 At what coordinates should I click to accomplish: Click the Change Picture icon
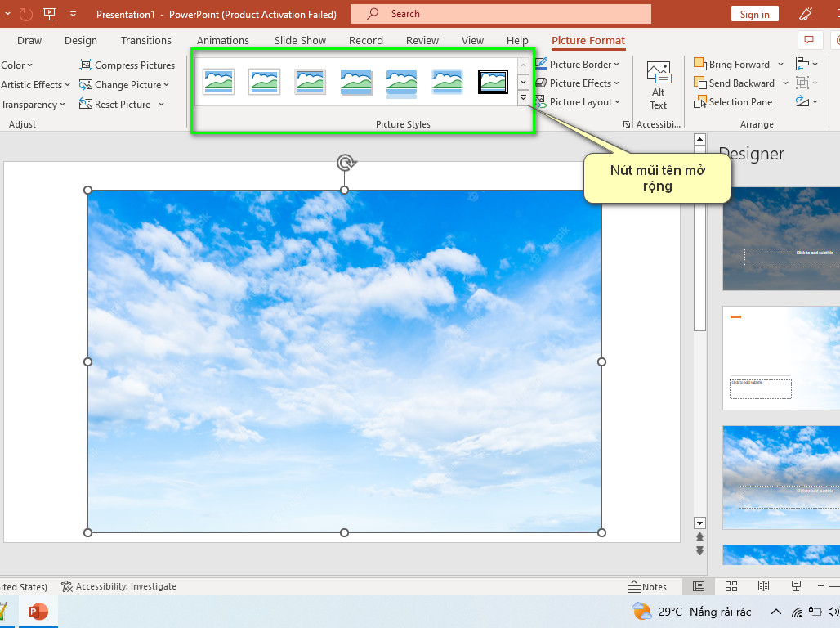coord(85,85)
